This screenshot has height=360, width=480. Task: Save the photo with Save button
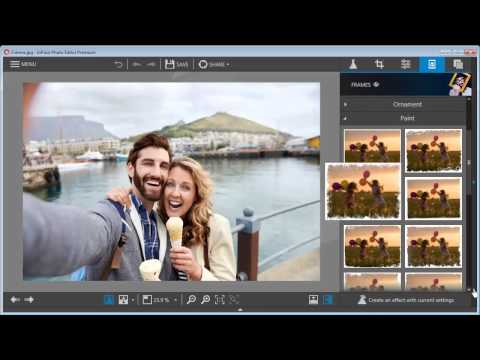176,64
